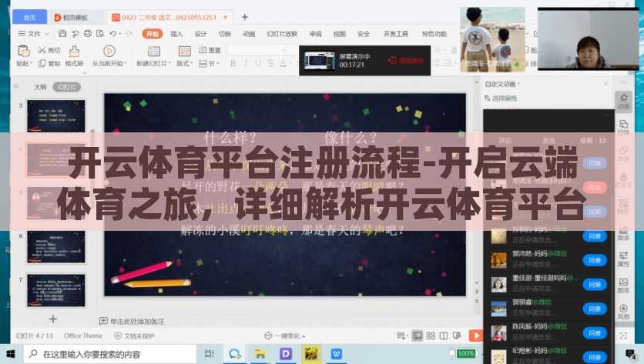
Task: Open the 属性 properties sidebar icon
Action: coord(623,259)
